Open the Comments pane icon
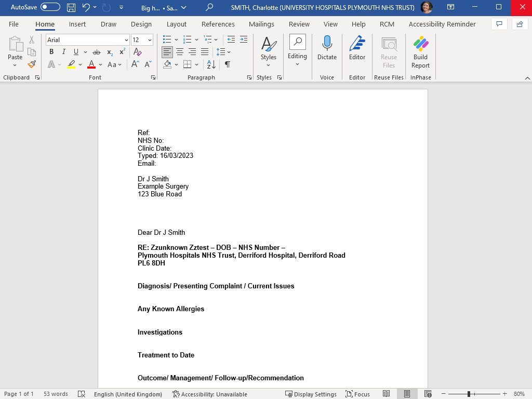 (499, 24)
